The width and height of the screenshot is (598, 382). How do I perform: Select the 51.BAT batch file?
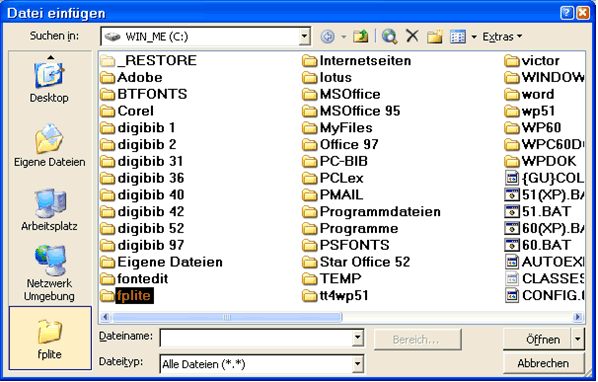(538, 211)
